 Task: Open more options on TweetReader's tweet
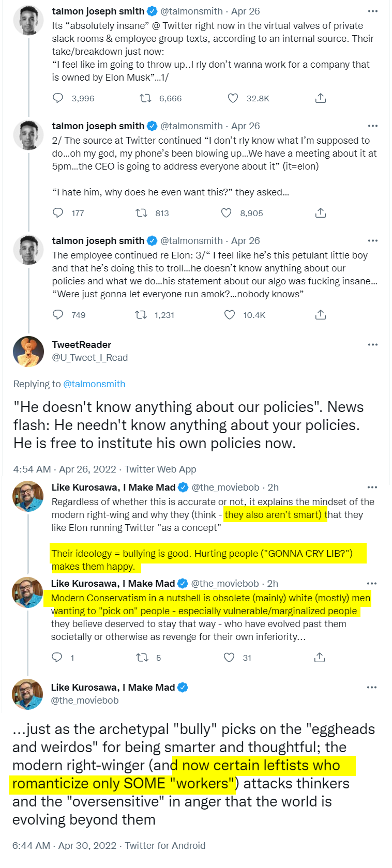(x=373, y=345)
